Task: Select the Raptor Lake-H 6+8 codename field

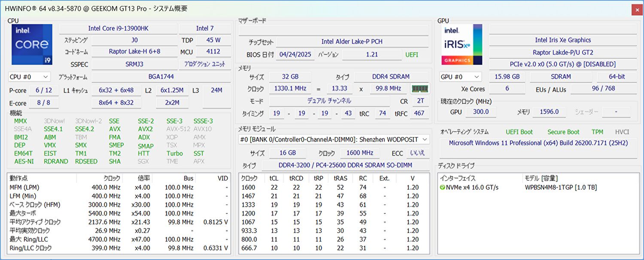Action: [x=134, y=52]
